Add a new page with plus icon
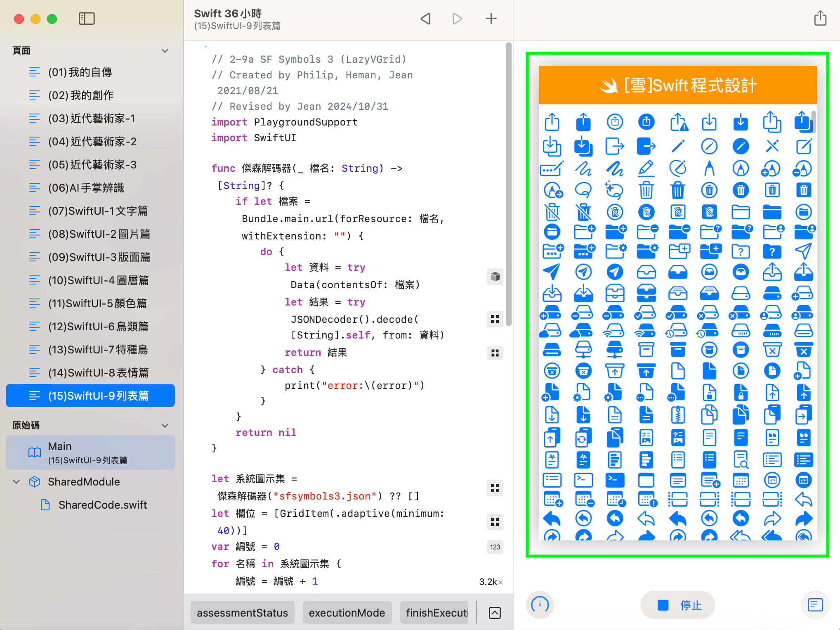 tap(491, 19)
